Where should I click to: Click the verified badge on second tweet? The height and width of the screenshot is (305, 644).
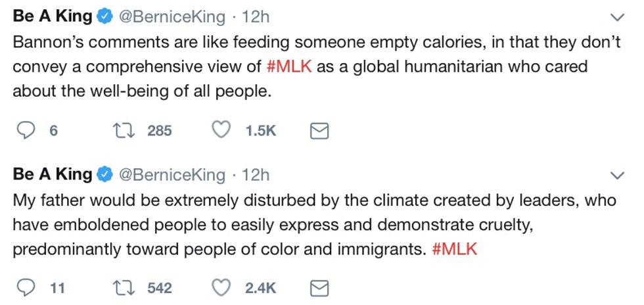[104, 175]
